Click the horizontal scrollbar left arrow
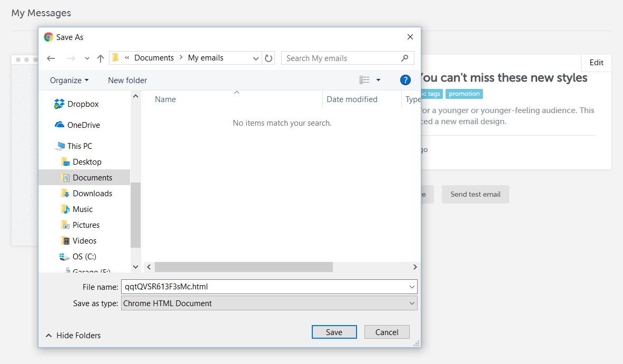Image resolution: width=623 pixels, height=364 pixels. click(x=149, y=267)
